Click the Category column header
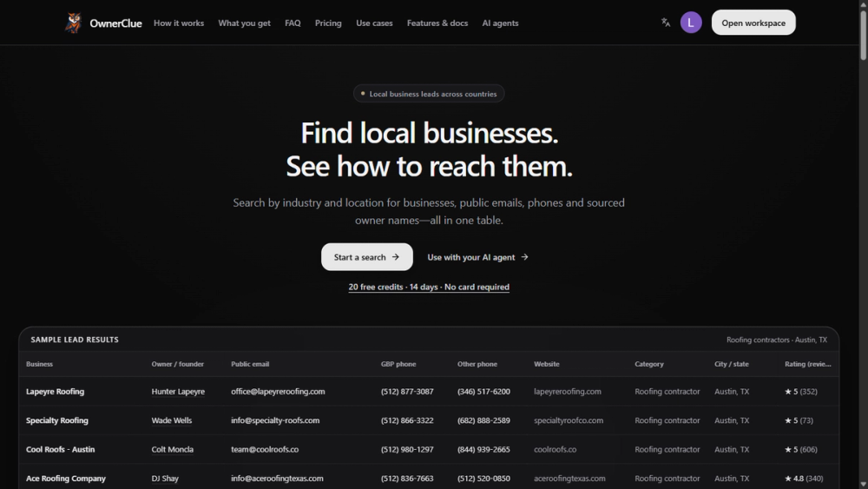 point(649,364)
